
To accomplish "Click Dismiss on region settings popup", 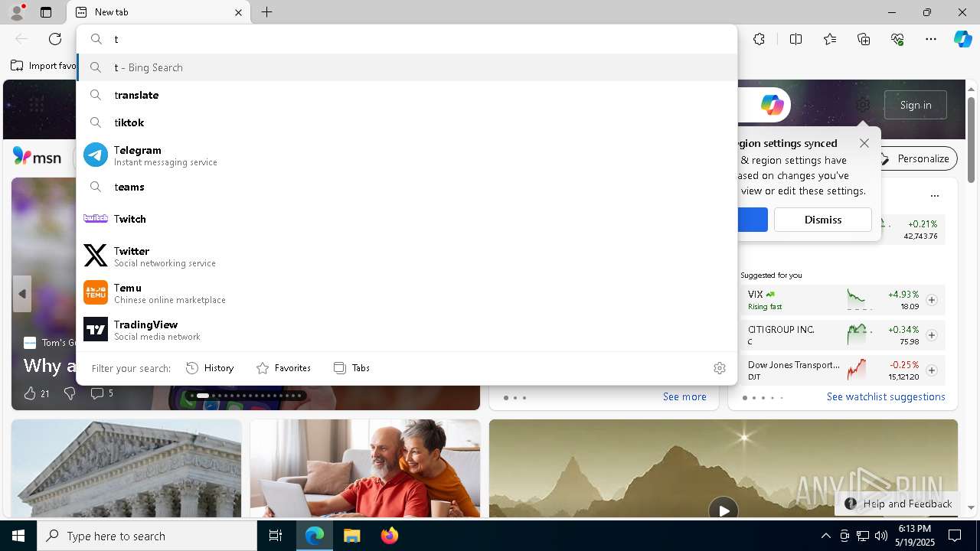I will pyautogui.click(x=823, y=220).
